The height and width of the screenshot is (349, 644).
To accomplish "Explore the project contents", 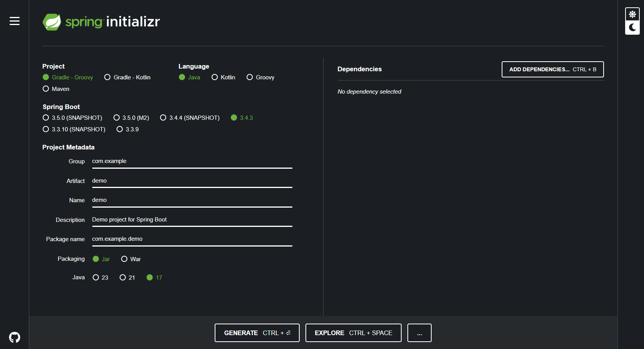I will (354, 333).
